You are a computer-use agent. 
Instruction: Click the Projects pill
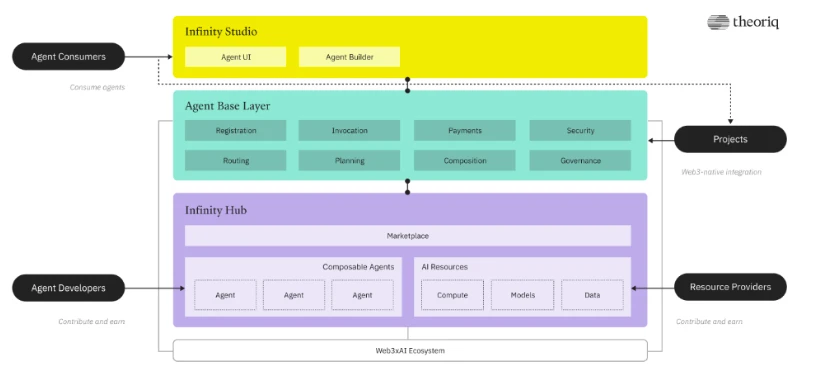coord(730,139)
